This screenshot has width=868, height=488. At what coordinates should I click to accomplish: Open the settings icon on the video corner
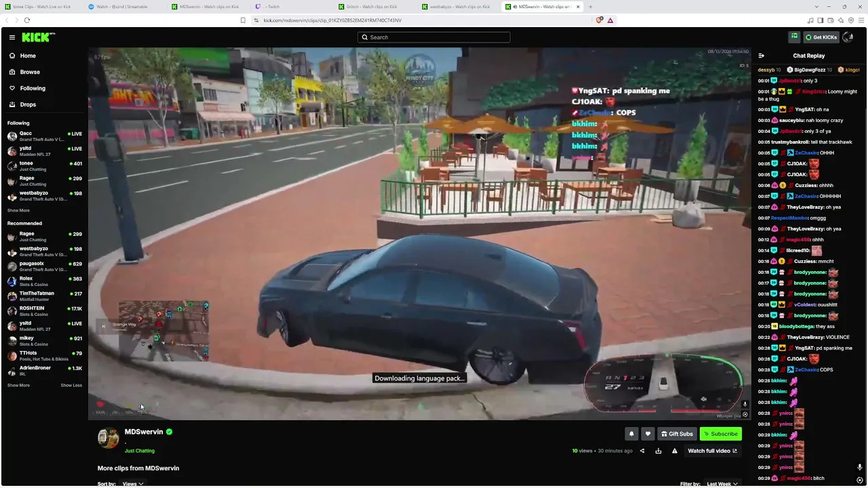pyautogui.click(x=745, y=415)
